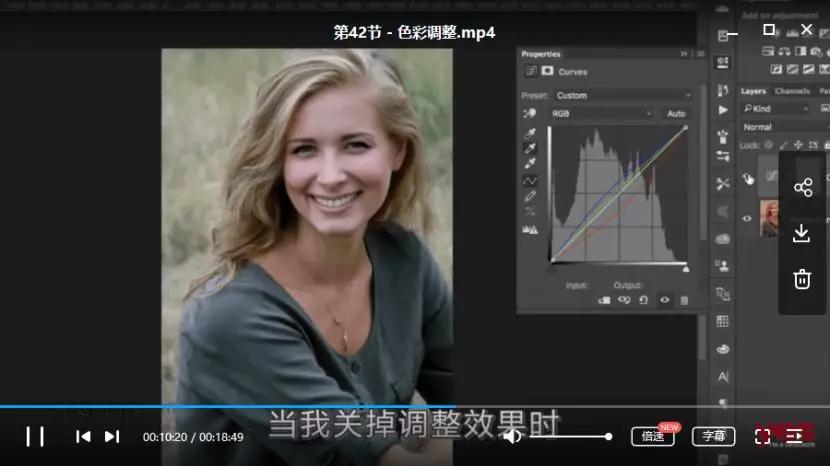Add an Invert adjustment

(777, 69)
